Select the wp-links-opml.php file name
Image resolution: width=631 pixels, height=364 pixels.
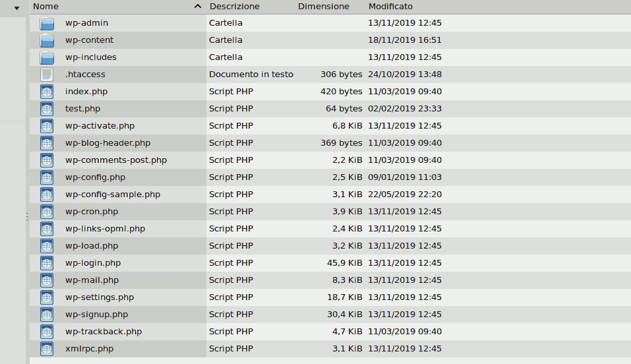point(105,229)
